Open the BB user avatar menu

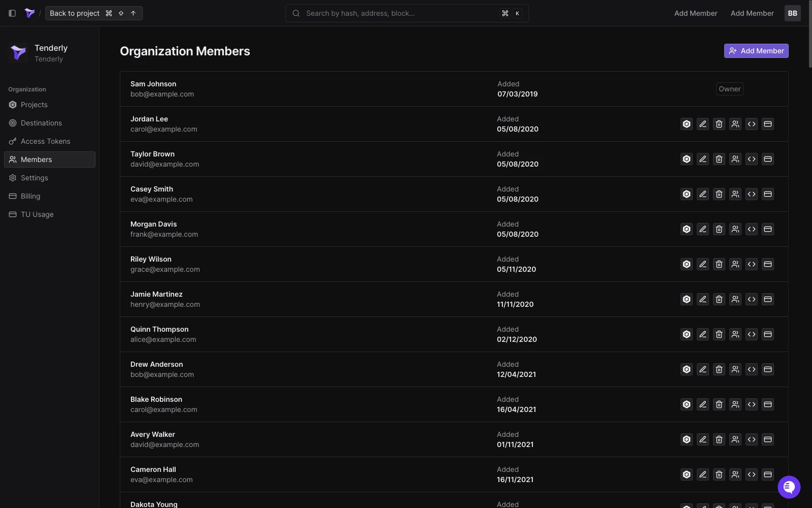(x=792, y=13)
